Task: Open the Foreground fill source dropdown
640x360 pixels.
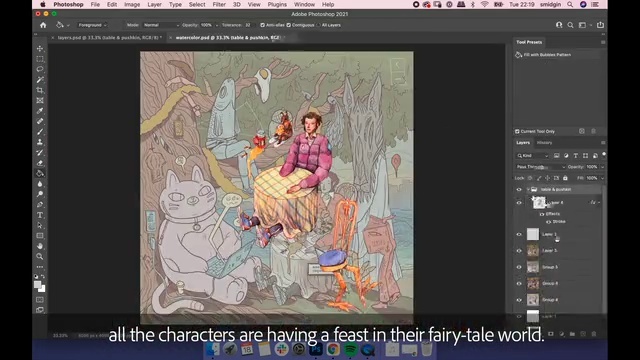Action: 92,25
